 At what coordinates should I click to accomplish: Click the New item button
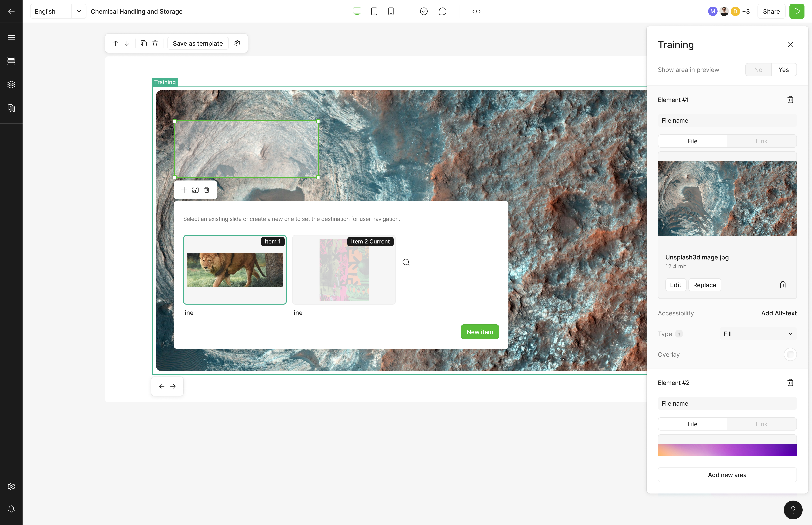coord(479,332)
